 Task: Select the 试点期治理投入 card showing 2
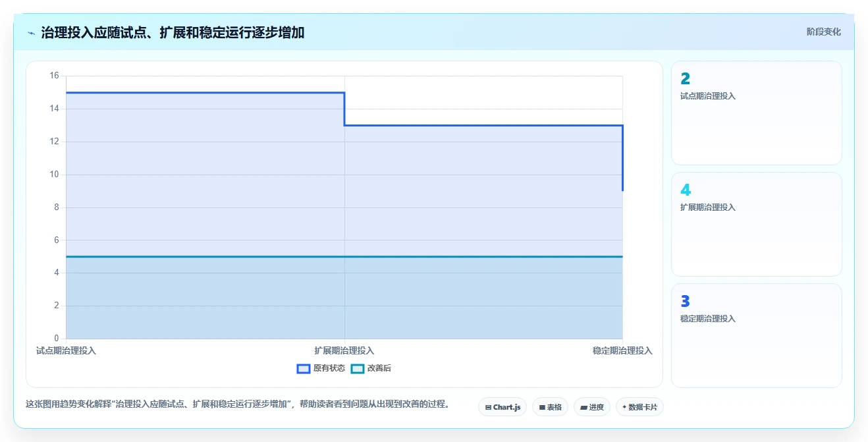click(756, 113)
